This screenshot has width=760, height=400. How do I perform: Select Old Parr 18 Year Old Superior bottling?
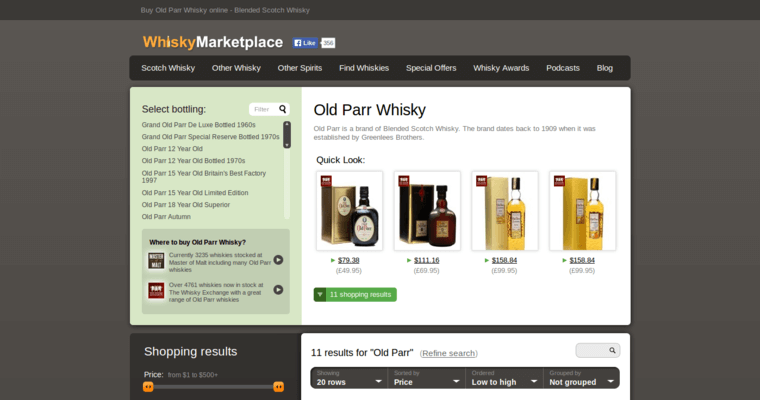pyautogui.click(x=184, y=203)
